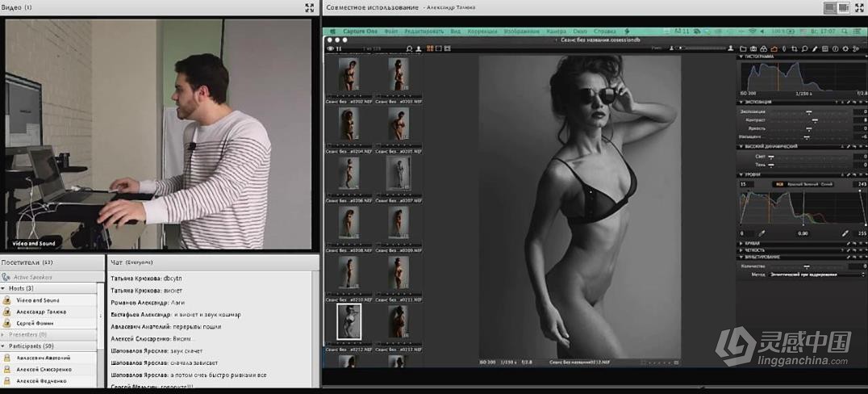
Task: Open the Capture One application menu
Action: click(x=360, y=31)
